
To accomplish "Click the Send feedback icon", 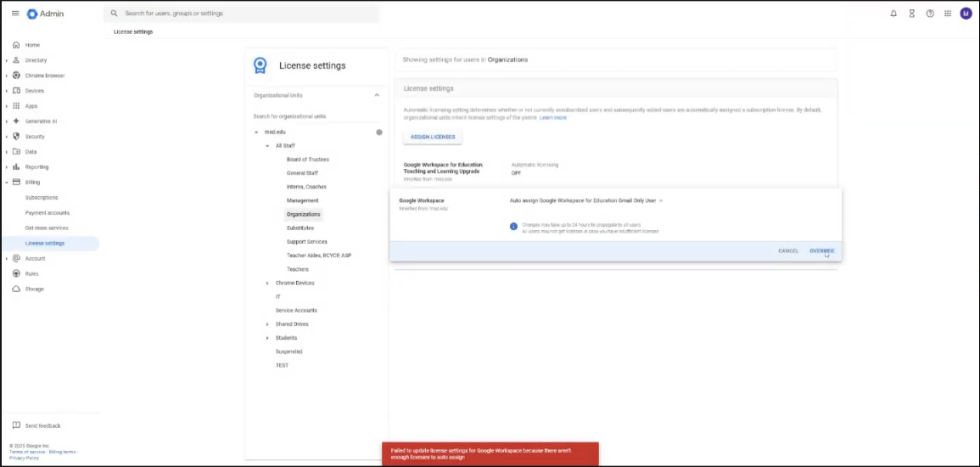I will pos(16,425).
